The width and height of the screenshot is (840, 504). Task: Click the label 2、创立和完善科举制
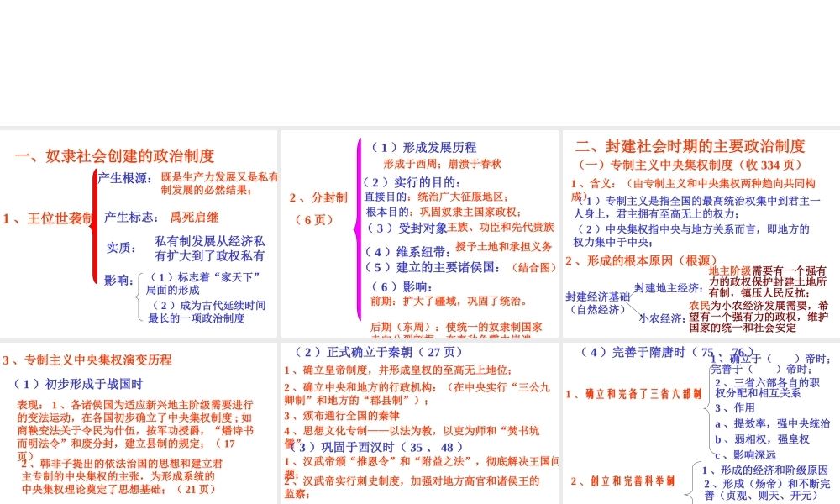pyautogui.click(x=622, y=481)
